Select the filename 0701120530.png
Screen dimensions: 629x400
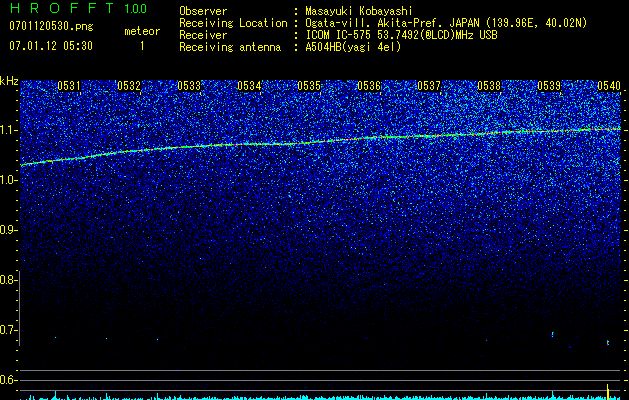point(51,27)
